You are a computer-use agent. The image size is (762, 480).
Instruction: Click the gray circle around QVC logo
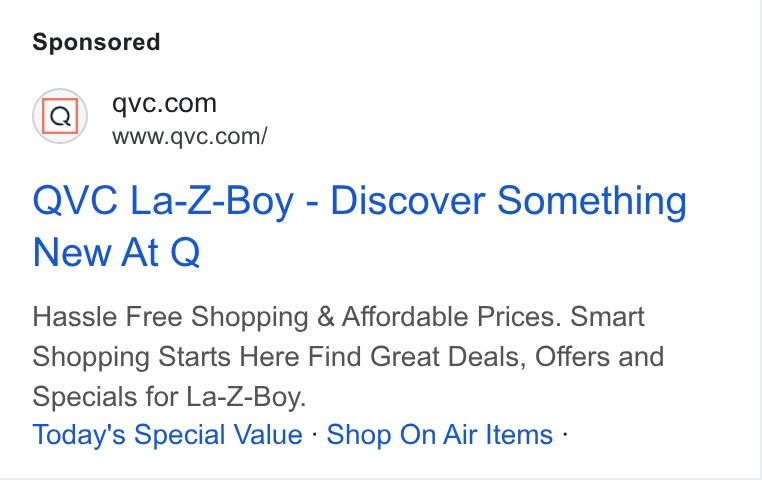(60, 116)
